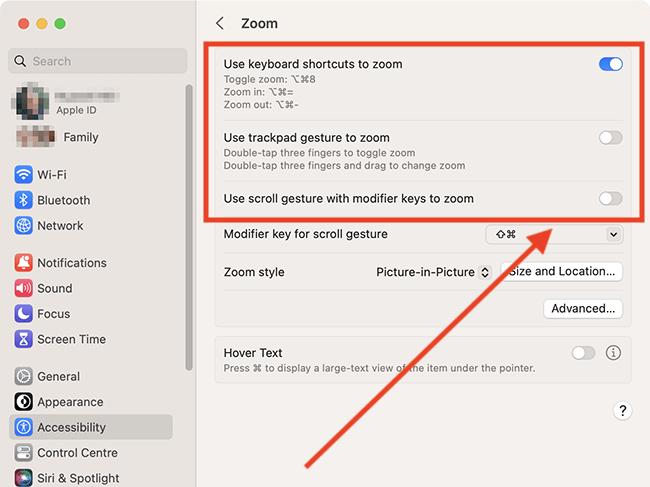
Task: Open Notifications via the bell icon
Action: [x=24, y=263]
